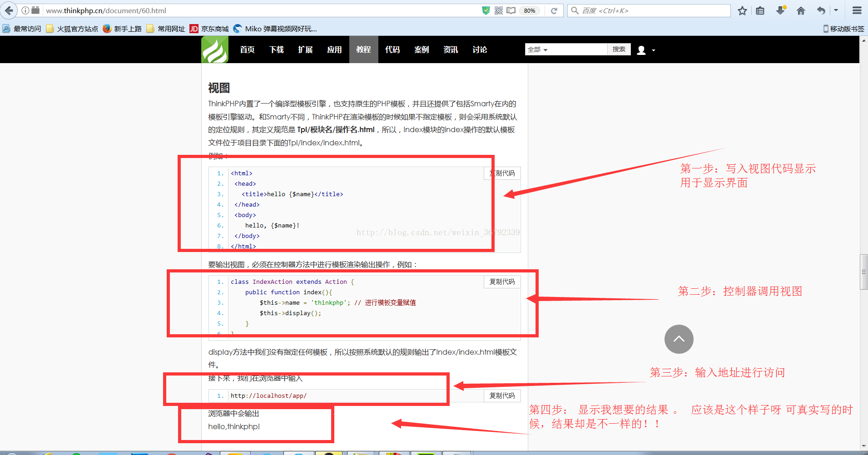
Task: Copy the localhost URL code with 复制代码
Action: 502,396
